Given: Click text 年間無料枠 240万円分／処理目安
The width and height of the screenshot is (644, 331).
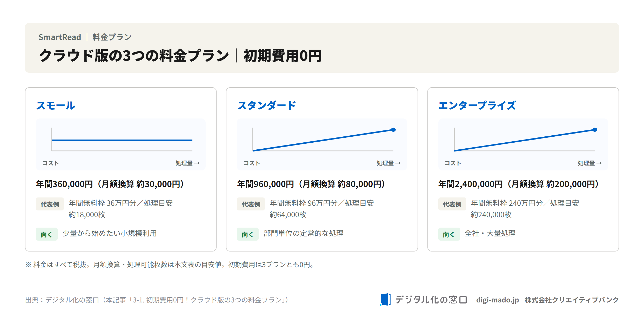Looking at the screenshot, I should click(x=525, y=203).
